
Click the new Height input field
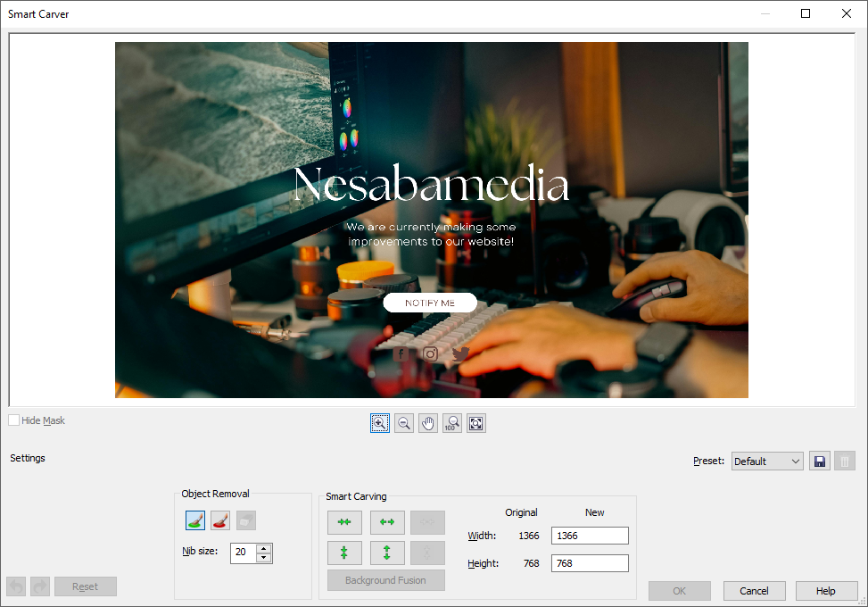(x=590, y=563)
